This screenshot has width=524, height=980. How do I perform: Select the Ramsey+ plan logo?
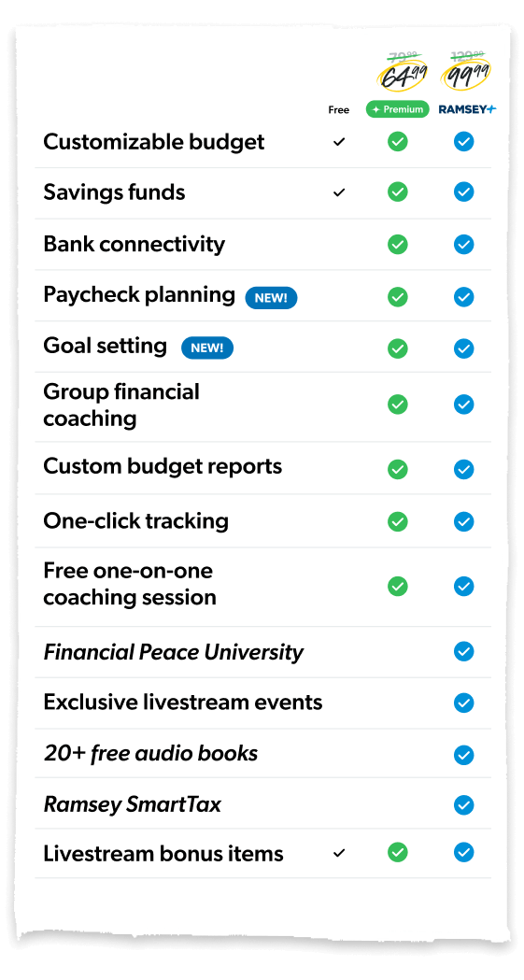[467, 109]
